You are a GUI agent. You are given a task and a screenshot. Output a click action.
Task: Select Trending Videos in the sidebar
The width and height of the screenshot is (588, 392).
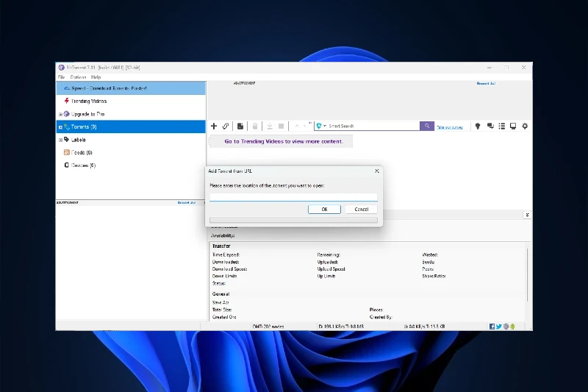tap(88, 101)
